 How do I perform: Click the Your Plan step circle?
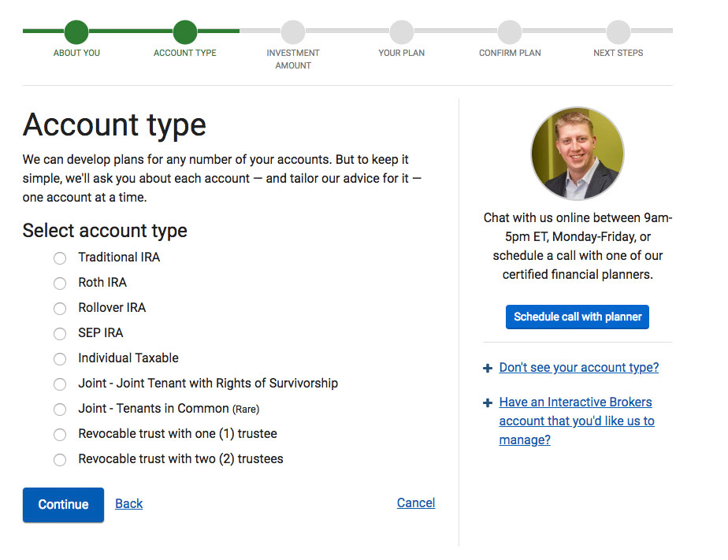(x=401, y=32)
